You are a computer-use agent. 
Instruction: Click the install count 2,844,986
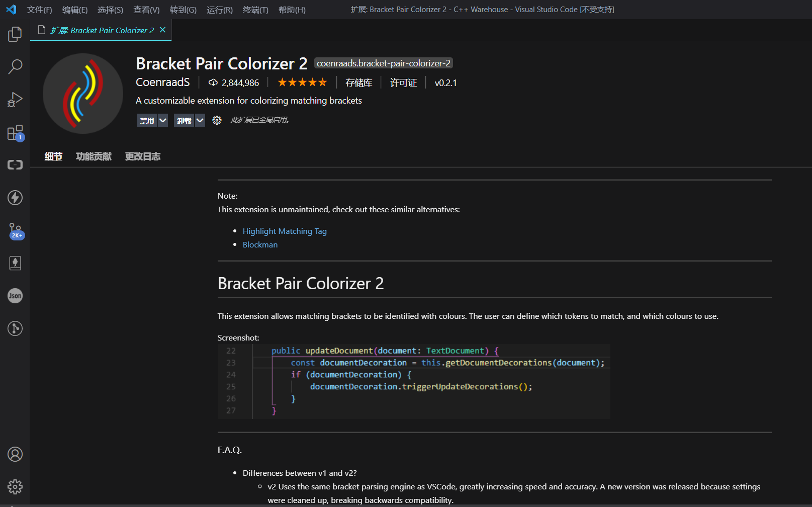(240, 83)
